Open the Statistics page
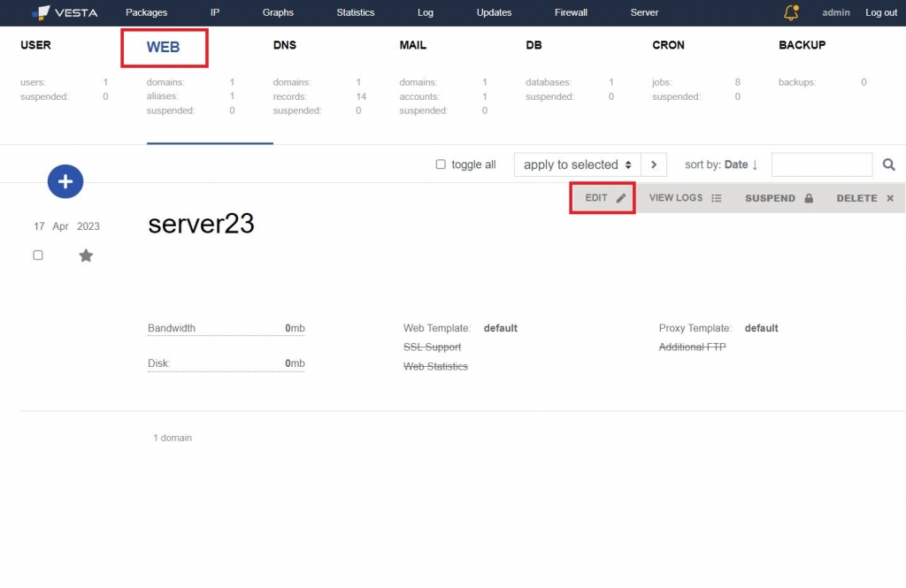 click(x=356, y=12)
